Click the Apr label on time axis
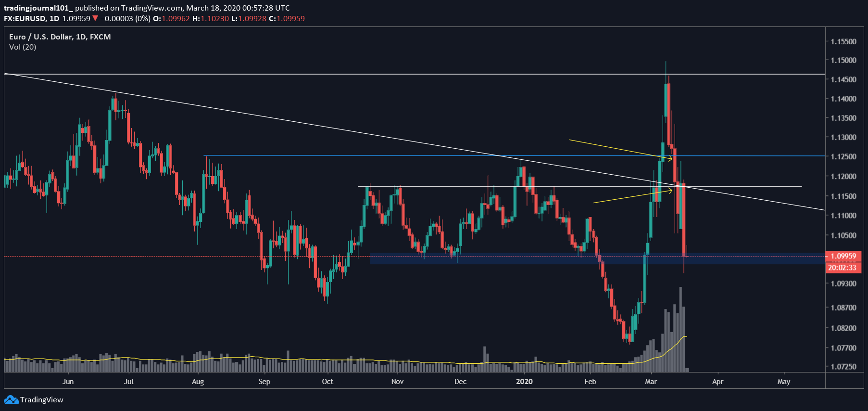Viewport: 868px width, 411px height. coord(717,381)
